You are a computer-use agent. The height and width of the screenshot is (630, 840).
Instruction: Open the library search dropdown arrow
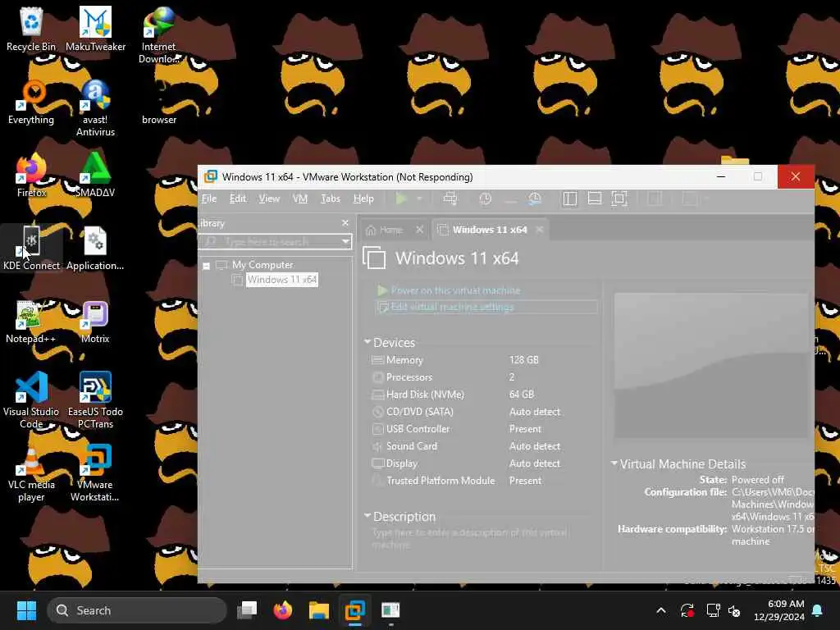(x=346, y=242)
